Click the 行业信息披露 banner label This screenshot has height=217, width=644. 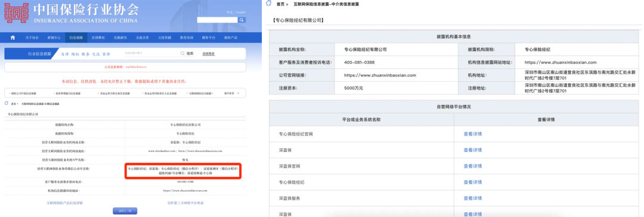click(x=39, y=54)
